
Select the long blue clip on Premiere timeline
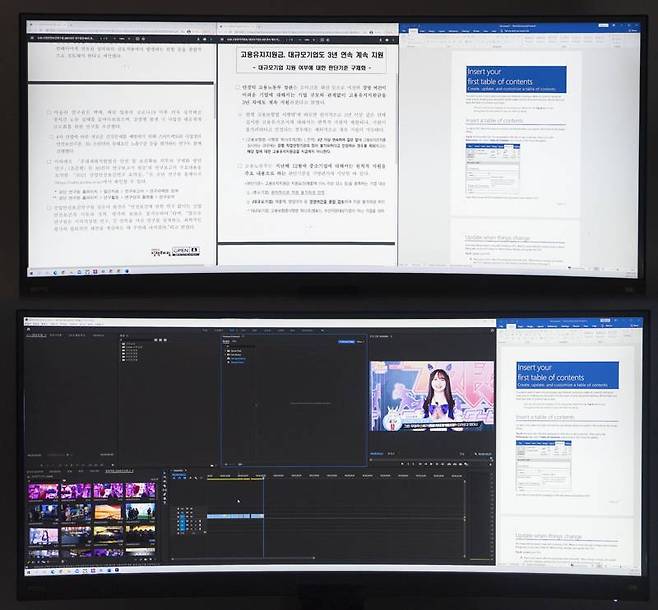pos(229,516)
